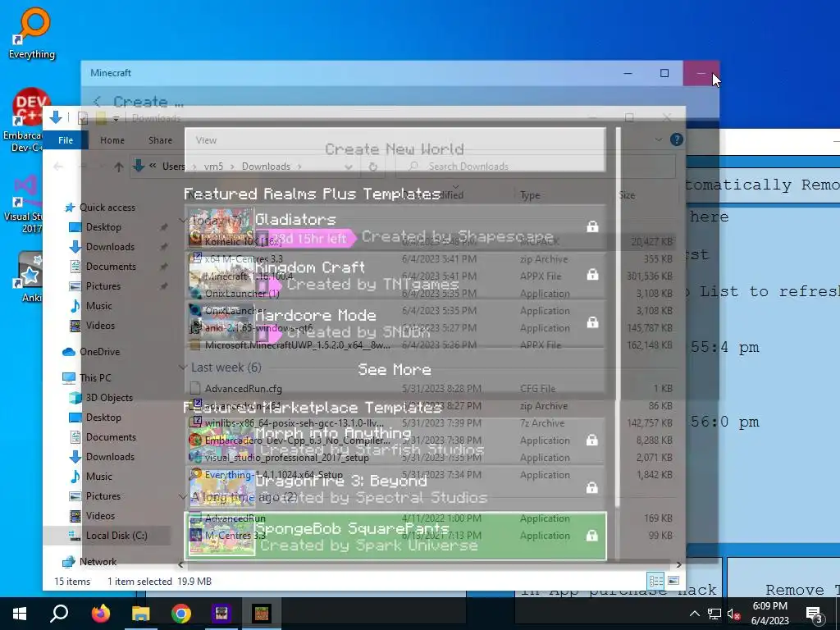Open the purple app icon beside Chrome on the taskbar

coord(221,614)
